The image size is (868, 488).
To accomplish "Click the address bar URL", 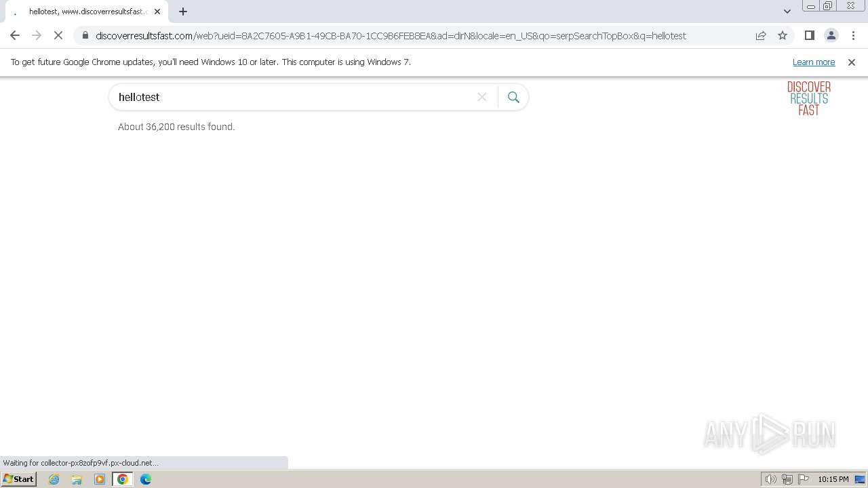I will click(x=391, y=35).
